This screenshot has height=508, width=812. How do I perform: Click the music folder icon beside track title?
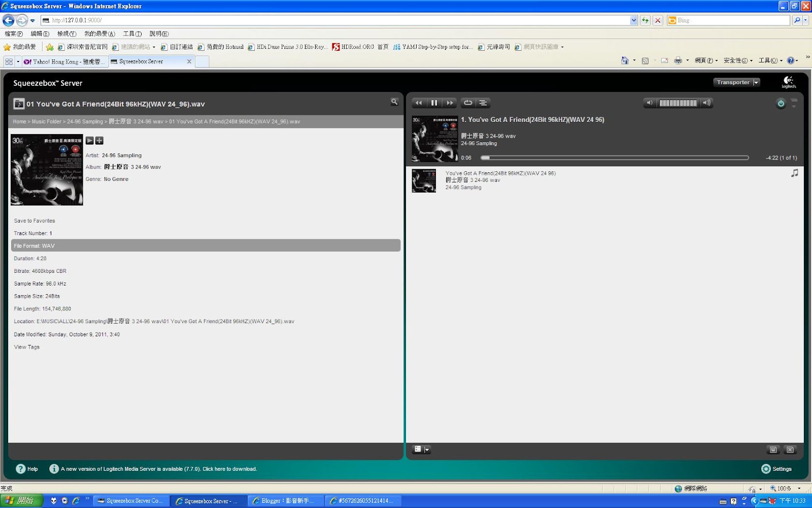coord(19,104)
